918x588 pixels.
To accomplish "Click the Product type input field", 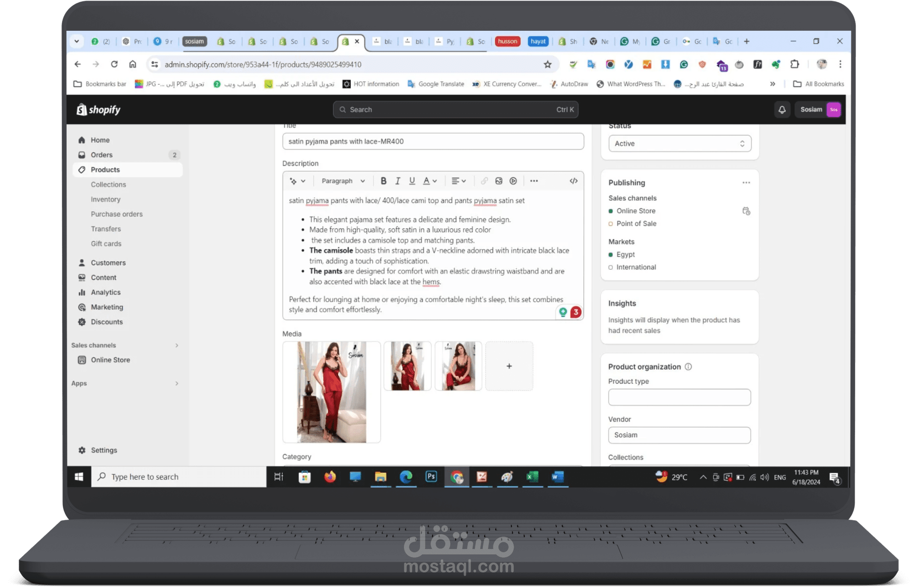I will coord(679,397).
